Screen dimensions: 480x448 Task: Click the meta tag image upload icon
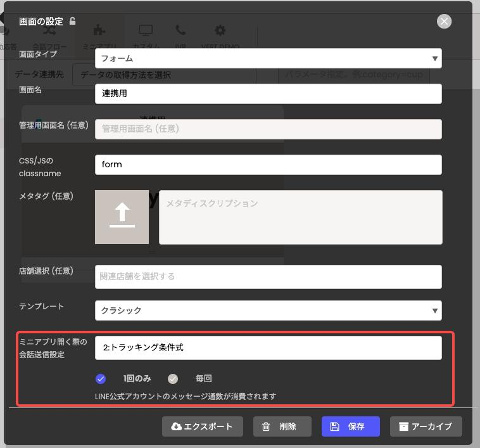pyautogui.click(x=122, y=217)
